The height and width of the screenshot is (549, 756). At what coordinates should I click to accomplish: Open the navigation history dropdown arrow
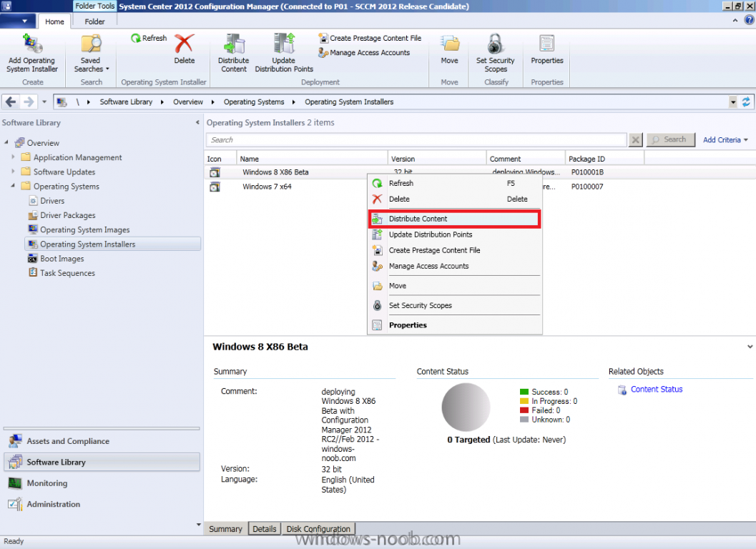click(x=44, y=102)
